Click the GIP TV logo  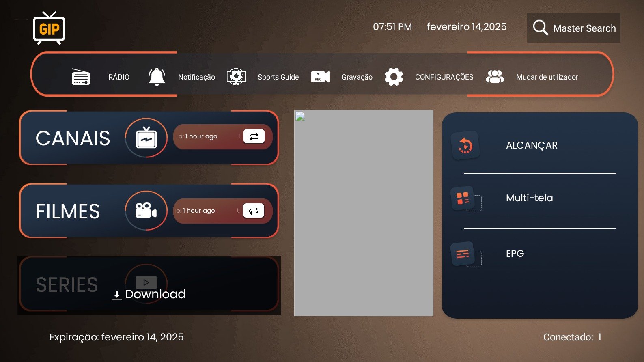pyautogui.click(x=49, y=28)
